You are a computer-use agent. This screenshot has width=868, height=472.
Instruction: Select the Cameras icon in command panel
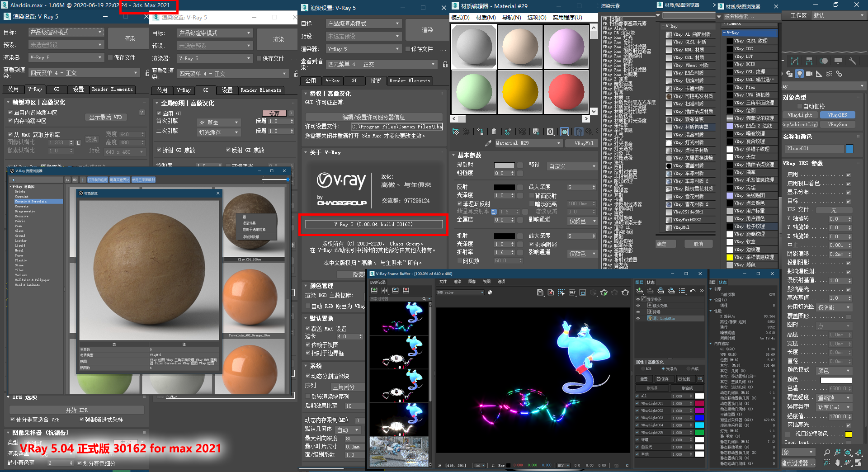(x=809, y=74)
